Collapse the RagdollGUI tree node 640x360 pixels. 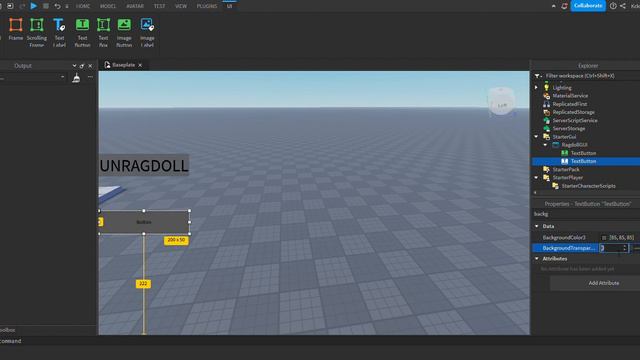545,144
